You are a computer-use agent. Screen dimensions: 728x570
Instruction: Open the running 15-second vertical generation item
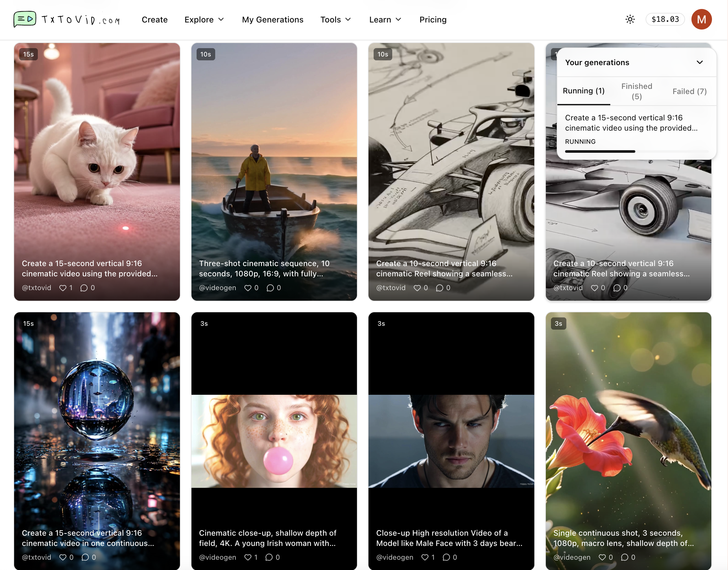click(x=636, y=132)
